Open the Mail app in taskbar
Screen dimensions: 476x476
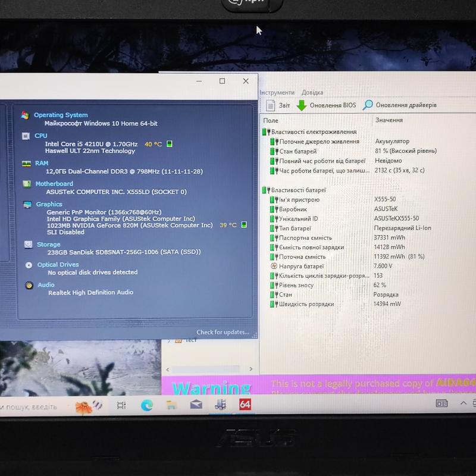196,405
